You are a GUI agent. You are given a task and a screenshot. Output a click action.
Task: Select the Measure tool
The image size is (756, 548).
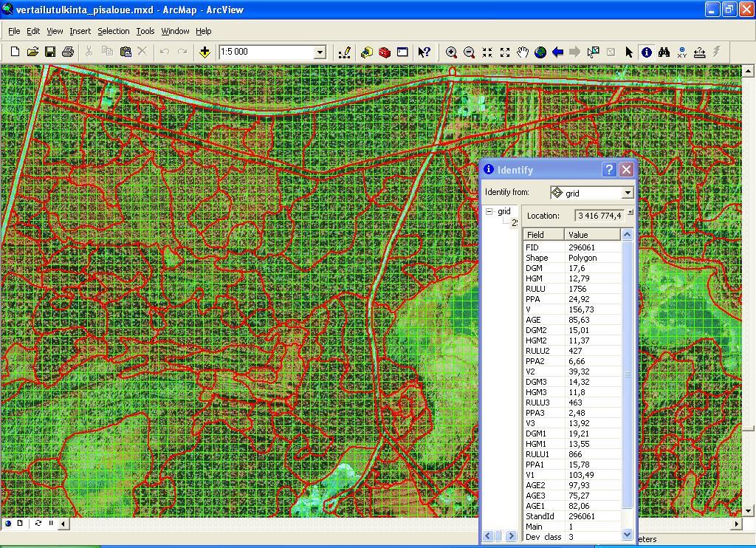point(699,52)
